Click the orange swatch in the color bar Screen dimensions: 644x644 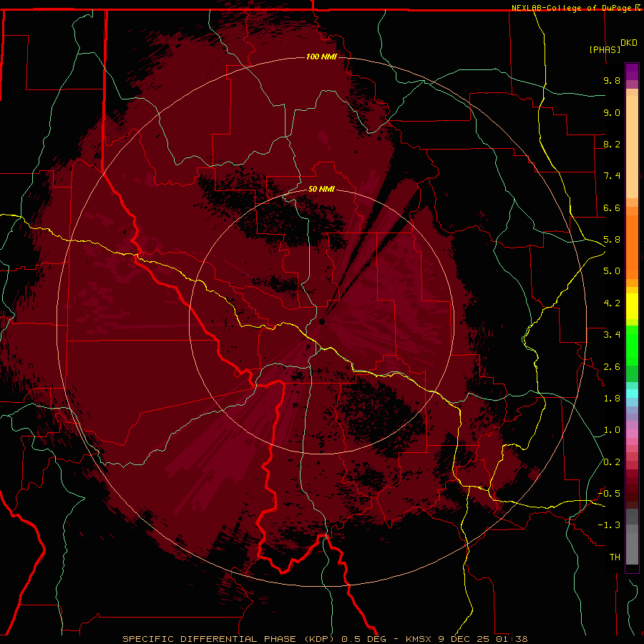tap(632, 246)
